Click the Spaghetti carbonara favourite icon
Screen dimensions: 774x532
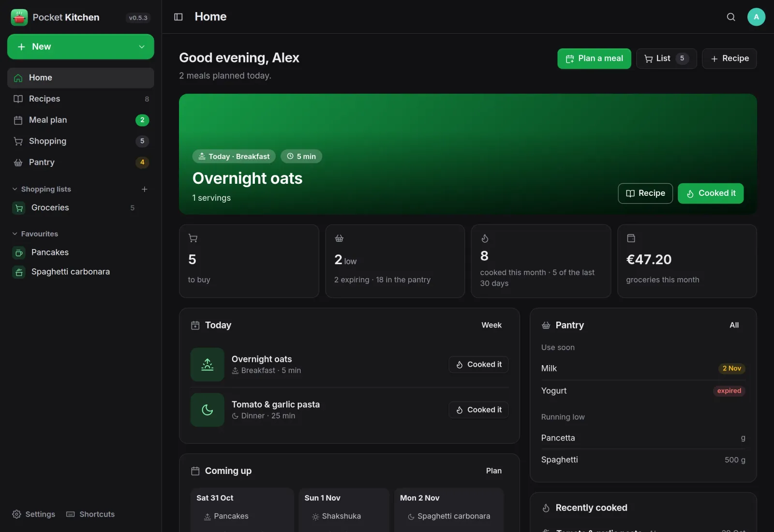[19, 272]
